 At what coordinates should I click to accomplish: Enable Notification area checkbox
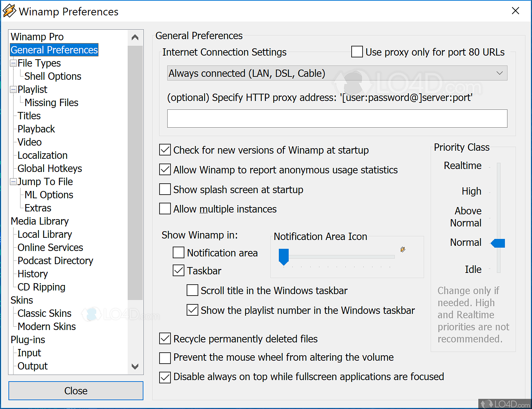tap(179, 253)
